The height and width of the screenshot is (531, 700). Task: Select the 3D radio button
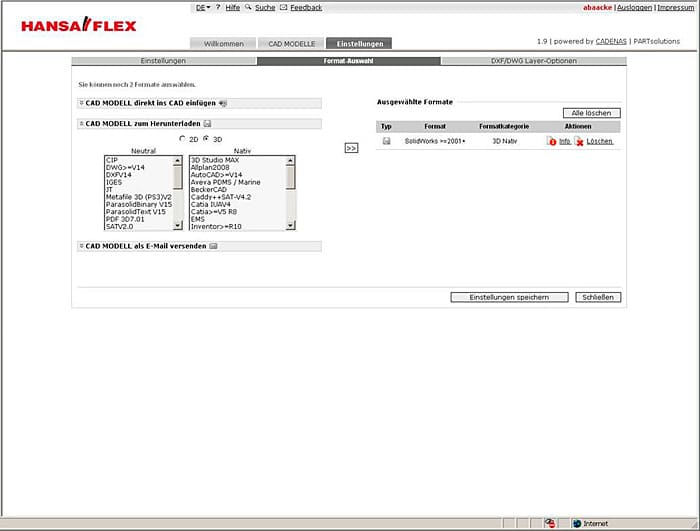(x=206, y=139)
